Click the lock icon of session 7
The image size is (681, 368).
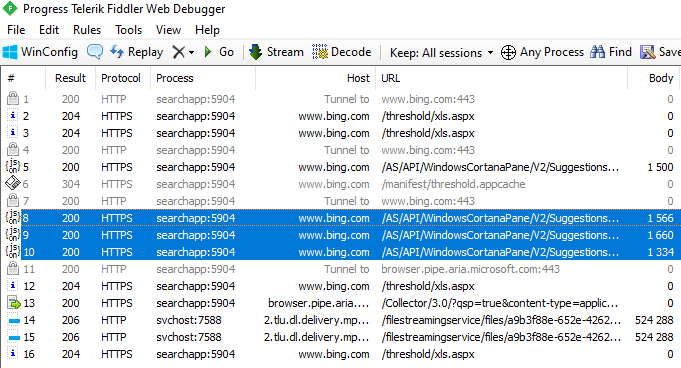point(13,200)
